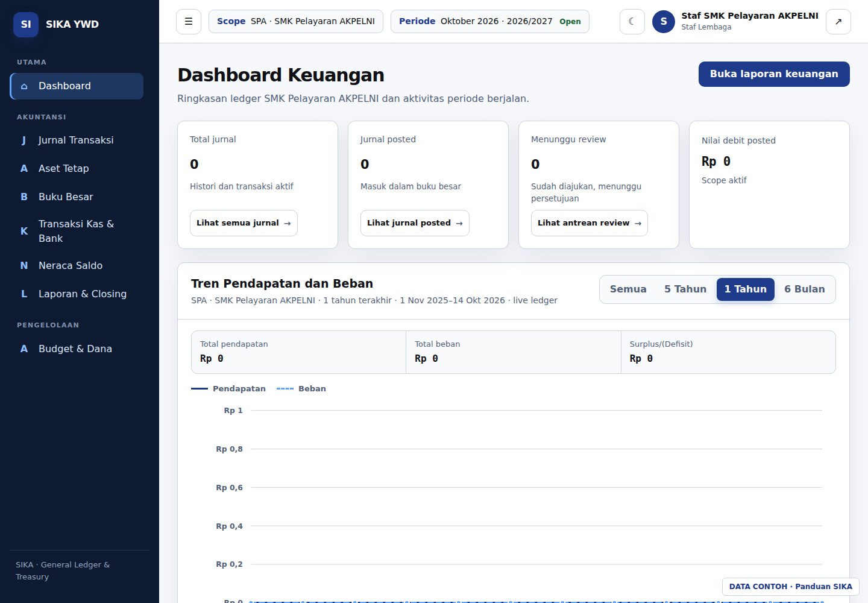Toggle the hamburger menu button

tap(189, 22)
